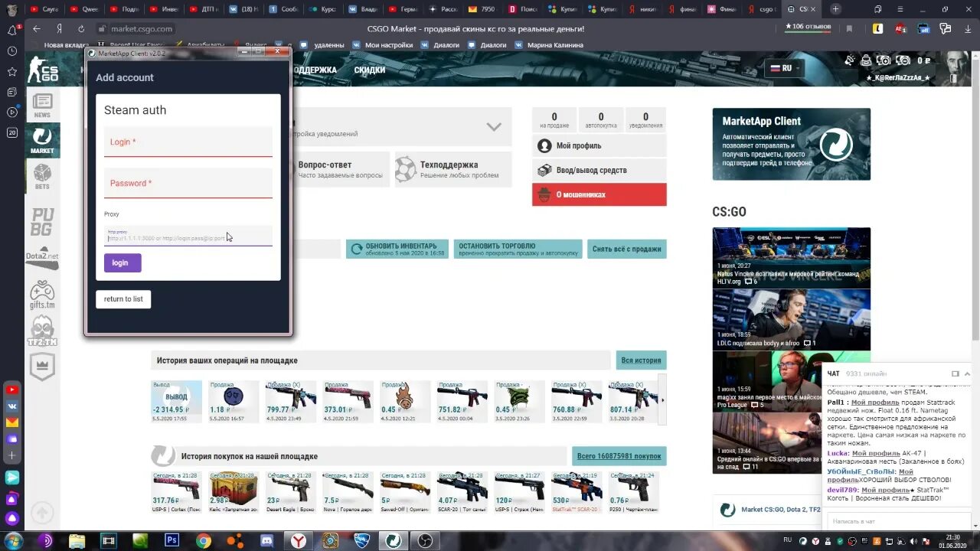980x551 pixels.
Task: Open the ПОДДЕРЖКА menu item
Action: 315,70
